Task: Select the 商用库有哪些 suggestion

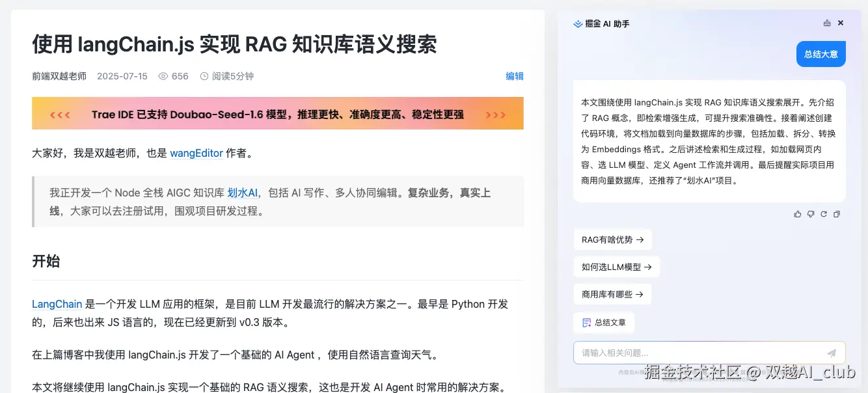Action: tap(612, 294)
